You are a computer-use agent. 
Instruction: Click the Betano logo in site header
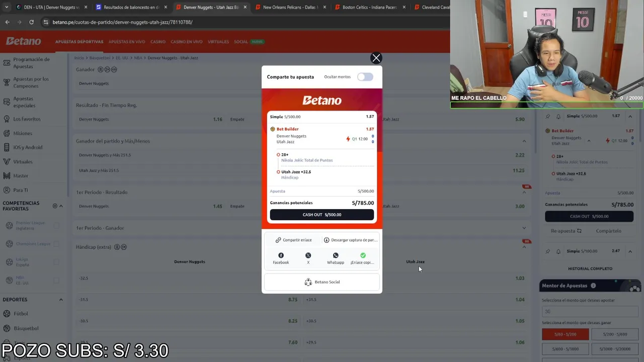[24, 41]
